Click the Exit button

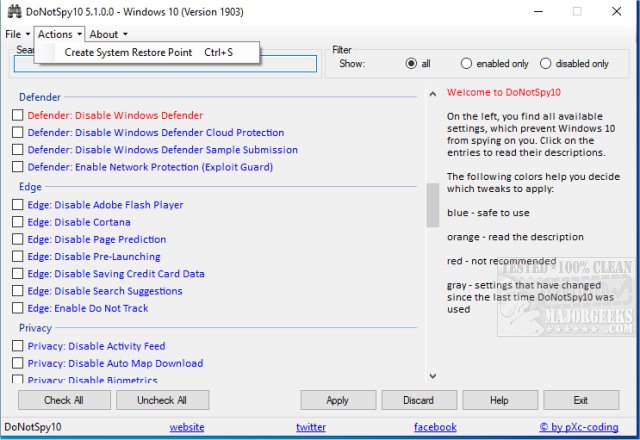click(x=581, y=400)
